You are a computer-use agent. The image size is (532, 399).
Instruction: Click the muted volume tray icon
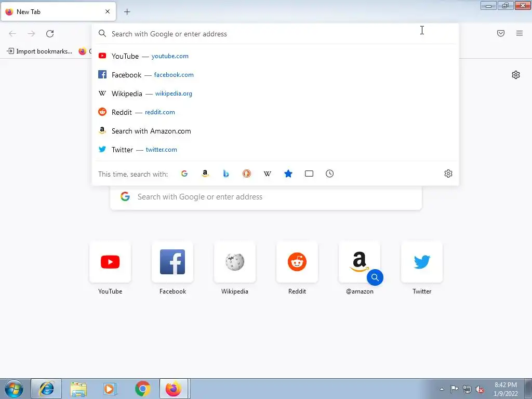480,389
